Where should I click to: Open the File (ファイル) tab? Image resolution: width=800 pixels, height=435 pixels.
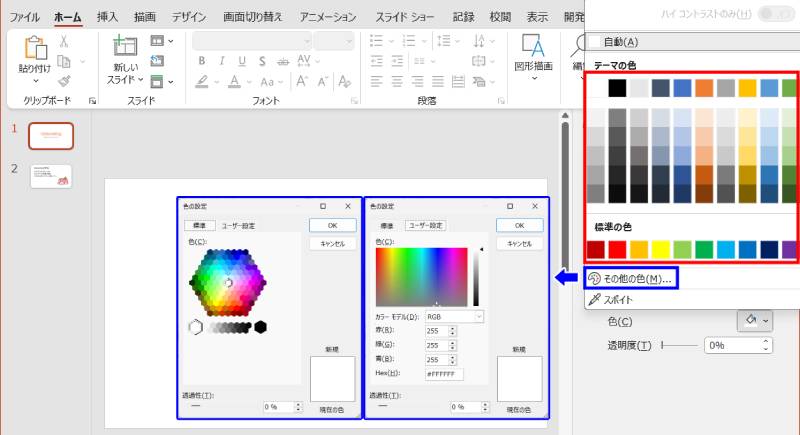click(24, 17)
